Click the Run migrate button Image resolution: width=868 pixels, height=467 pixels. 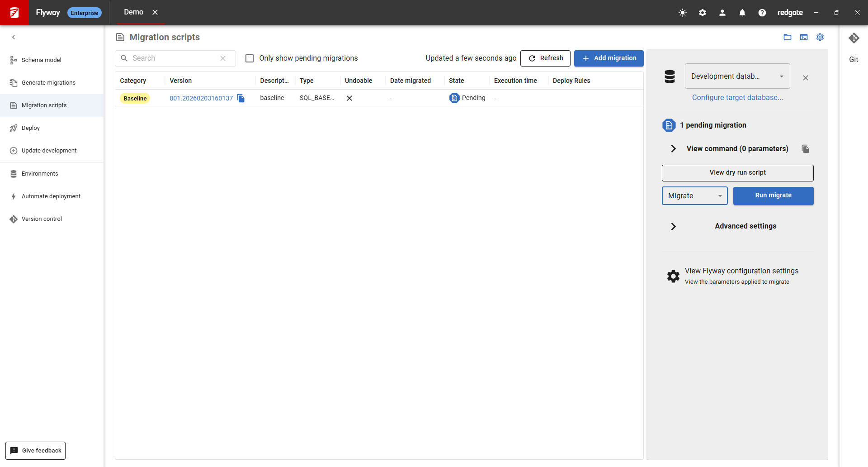click(x=773, y=195)
